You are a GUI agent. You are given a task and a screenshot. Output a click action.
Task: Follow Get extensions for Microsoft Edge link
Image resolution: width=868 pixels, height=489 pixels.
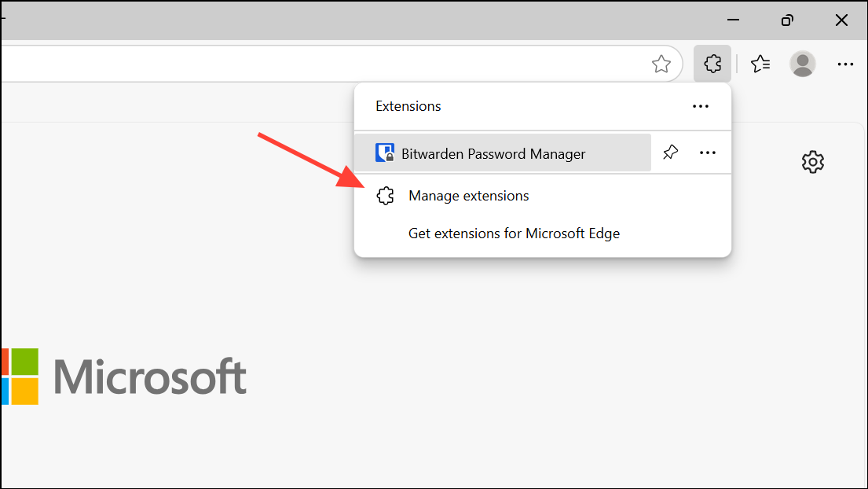pyautogui.click(x=514, y=233)
